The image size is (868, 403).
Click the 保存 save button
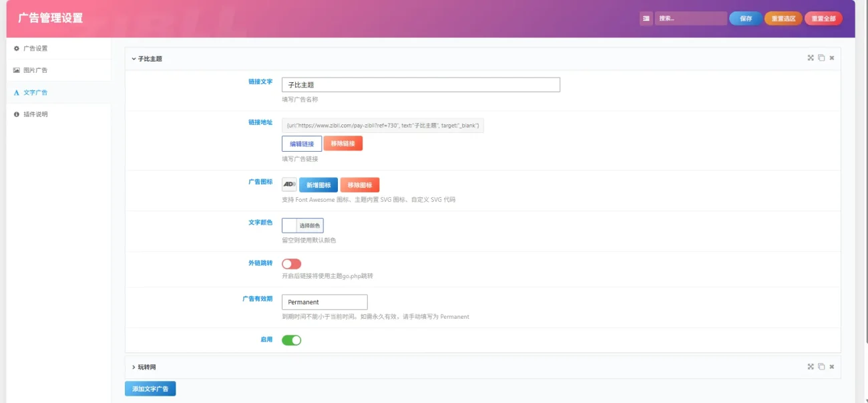click(746, 19)
